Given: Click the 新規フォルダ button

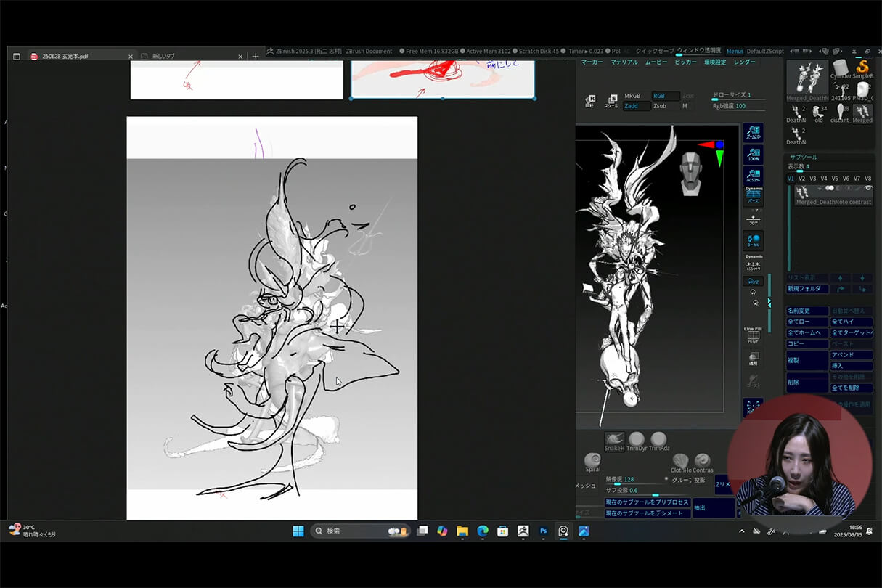Looking at the screenshot, I should pos(807,289).
